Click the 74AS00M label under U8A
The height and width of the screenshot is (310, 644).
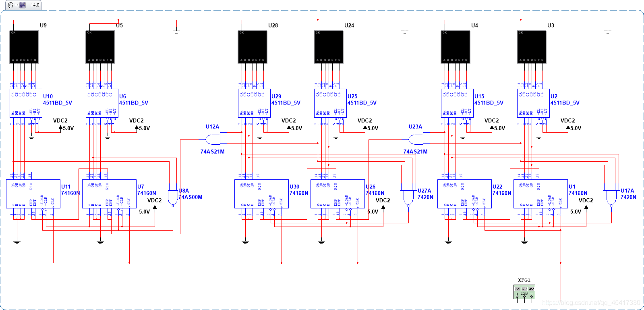tap(191, 197)
